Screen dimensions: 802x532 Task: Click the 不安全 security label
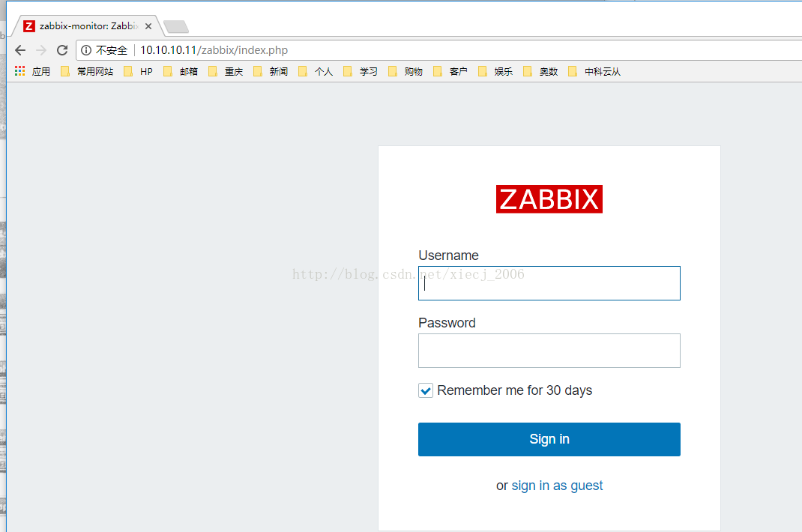112,50
